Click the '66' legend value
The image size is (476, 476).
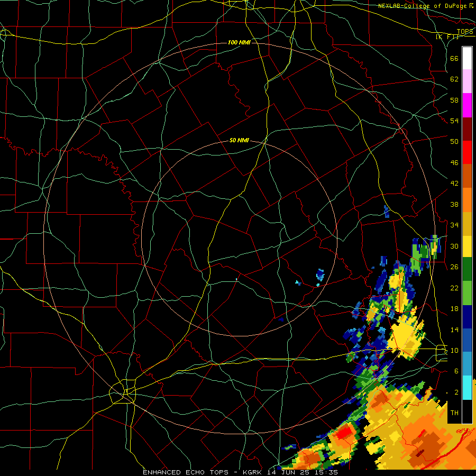click(x=454, y=58)
